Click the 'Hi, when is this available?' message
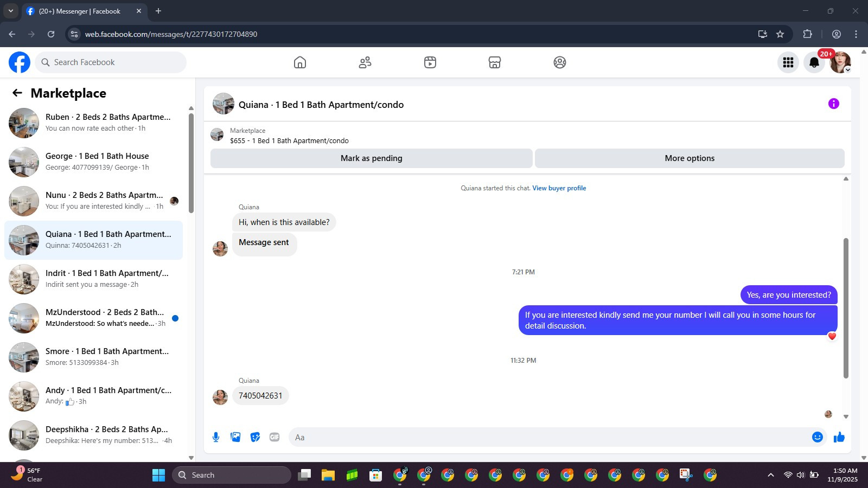 (x=284, y=222)
